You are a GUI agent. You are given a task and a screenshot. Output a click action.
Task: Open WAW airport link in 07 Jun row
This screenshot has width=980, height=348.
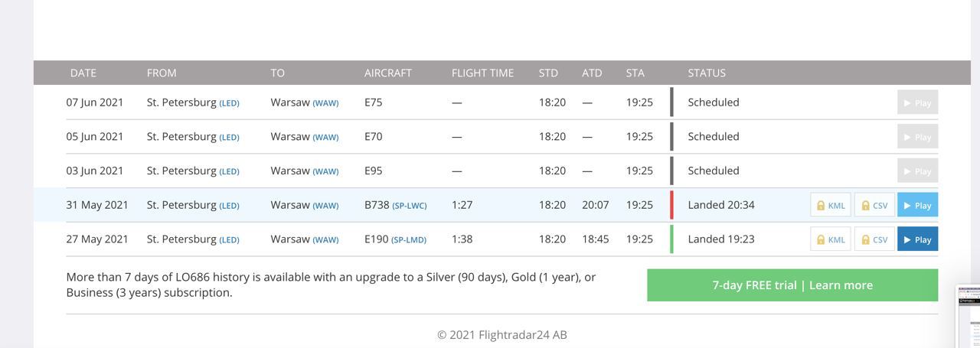tap(325, 103)
